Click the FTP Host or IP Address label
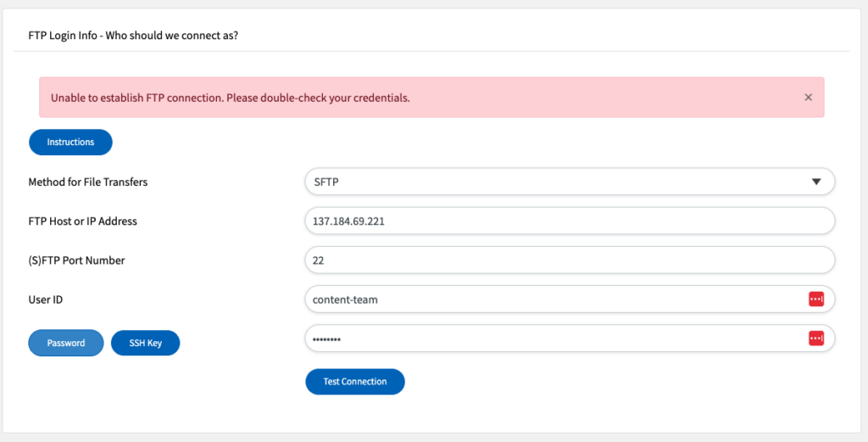Viewport: 868px width, 442px height. (x=82, y=221)
